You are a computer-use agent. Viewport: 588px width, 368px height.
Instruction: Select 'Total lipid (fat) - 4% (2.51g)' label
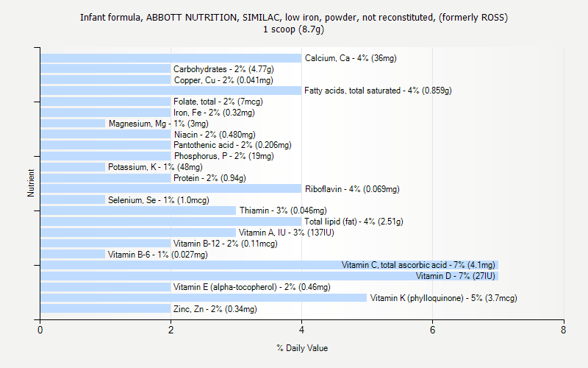354,222
